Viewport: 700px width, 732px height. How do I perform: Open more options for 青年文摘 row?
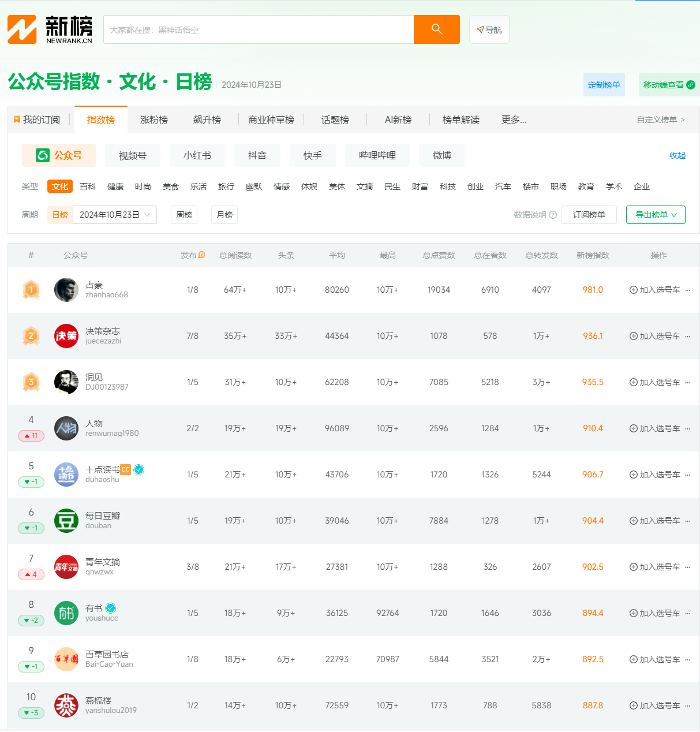click(x=687, y=567)
